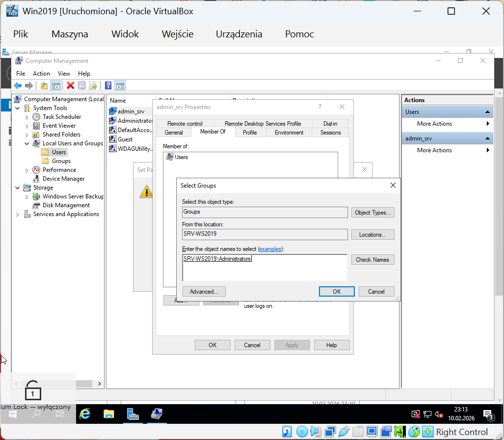This screenshot has width=504, height=440.
Task: Click the Check Names button
Action: pos(372,260)
